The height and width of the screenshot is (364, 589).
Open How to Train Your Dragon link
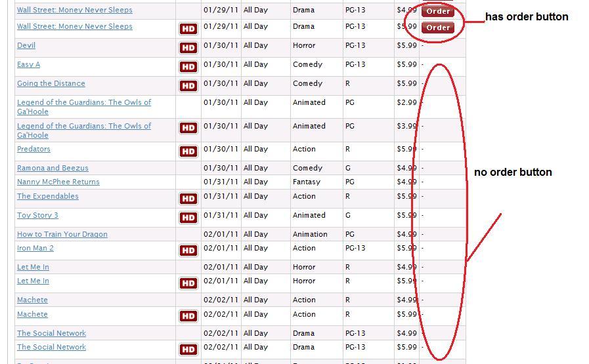click(x=62, y=235)
